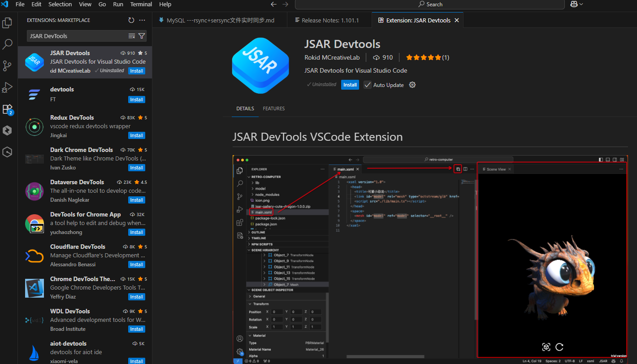
Task: Open the File menu
Action: (20, 4)
